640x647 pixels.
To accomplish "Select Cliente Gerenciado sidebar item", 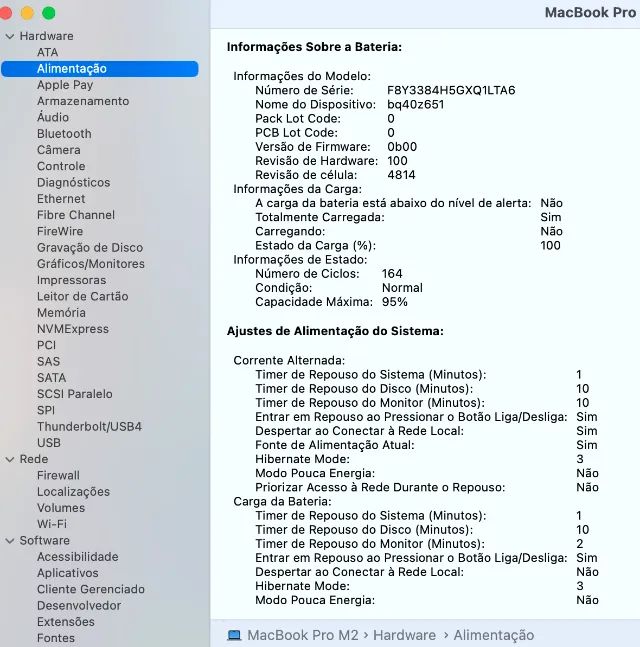I will click(x=91, y=589).
